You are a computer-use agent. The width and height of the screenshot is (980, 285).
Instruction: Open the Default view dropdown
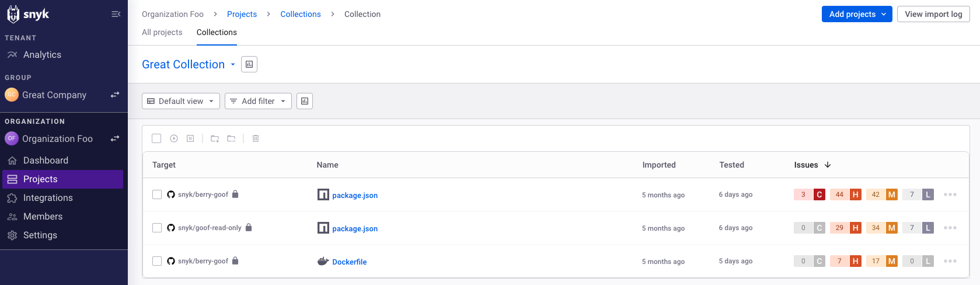pos(181,101)
